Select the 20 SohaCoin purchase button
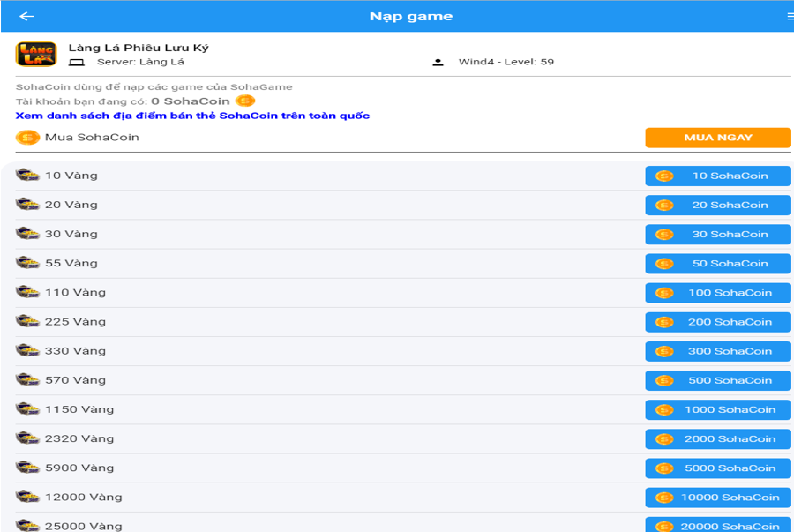Image resolution: width=794 pixels, height=532 pixels. (x=718, y=205)
